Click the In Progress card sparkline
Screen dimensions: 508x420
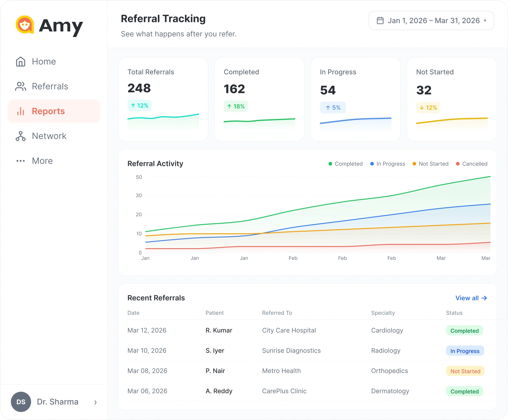pos(356,124)
